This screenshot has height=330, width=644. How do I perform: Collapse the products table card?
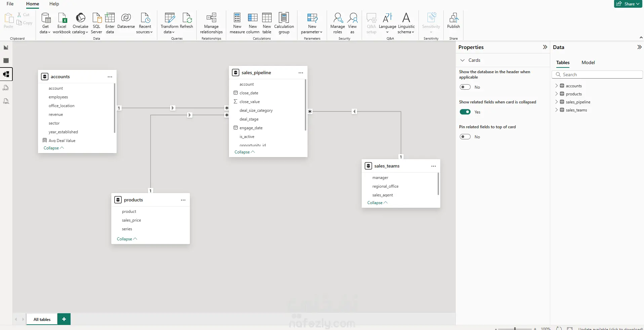point(127,239)
